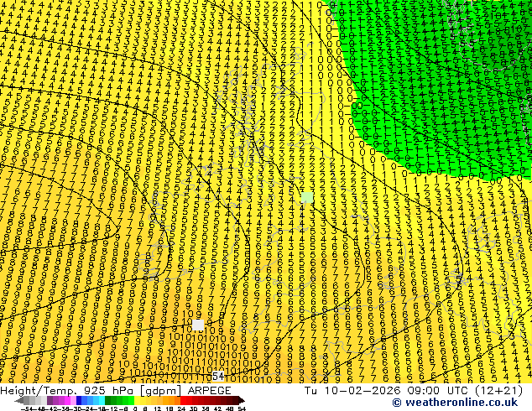Click the 'Tu 10-02-2026 09:00 UTC (12+21)' timestamp

tap(414, 390)
